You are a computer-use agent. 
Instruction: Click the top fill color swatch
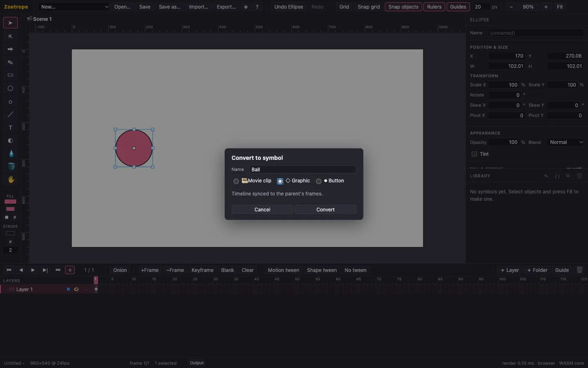tap(10, 202)
